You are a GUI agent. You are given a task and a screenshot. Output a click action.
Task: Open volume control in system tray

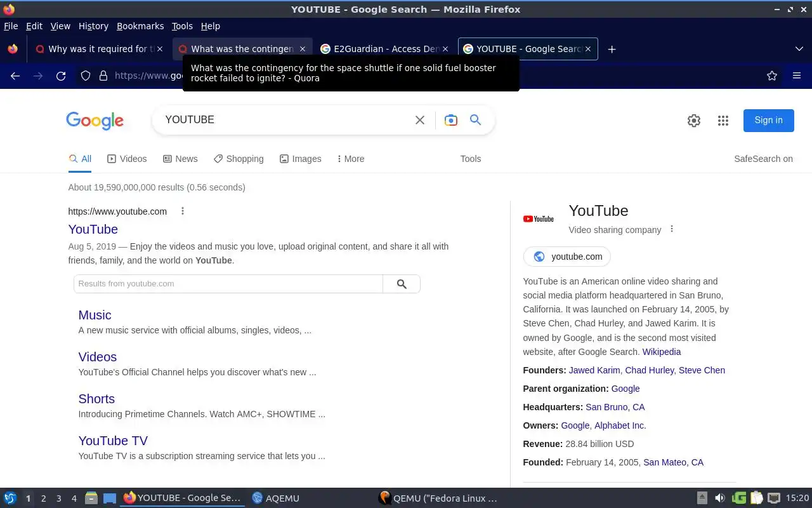pyautogui.click(x=720, y=498)
